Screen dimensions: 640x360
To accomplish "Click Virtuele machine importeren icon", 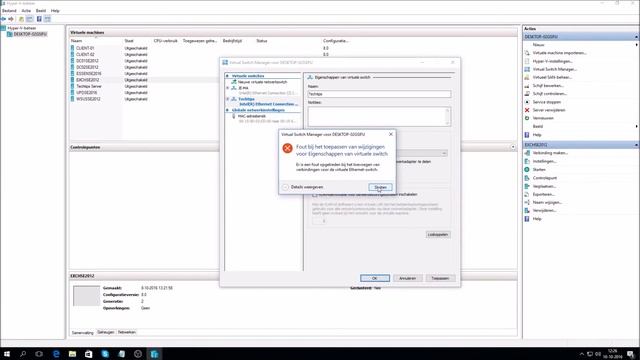I will pos(527,53).
